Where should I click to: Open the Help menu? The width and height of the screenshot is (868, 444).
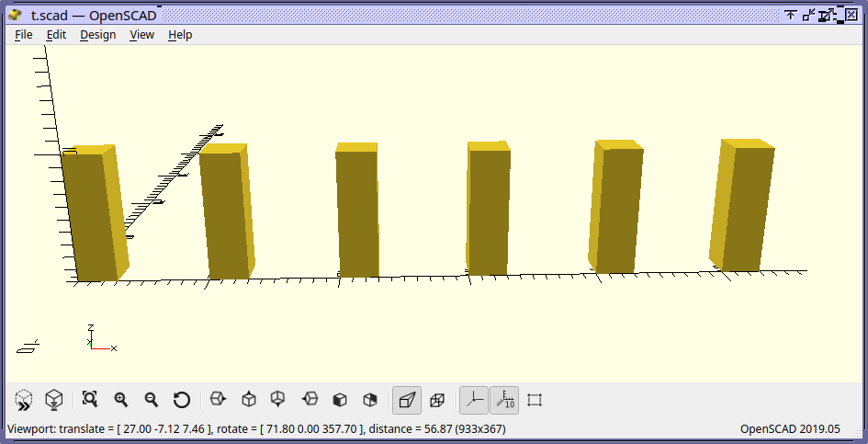point(180,34)
